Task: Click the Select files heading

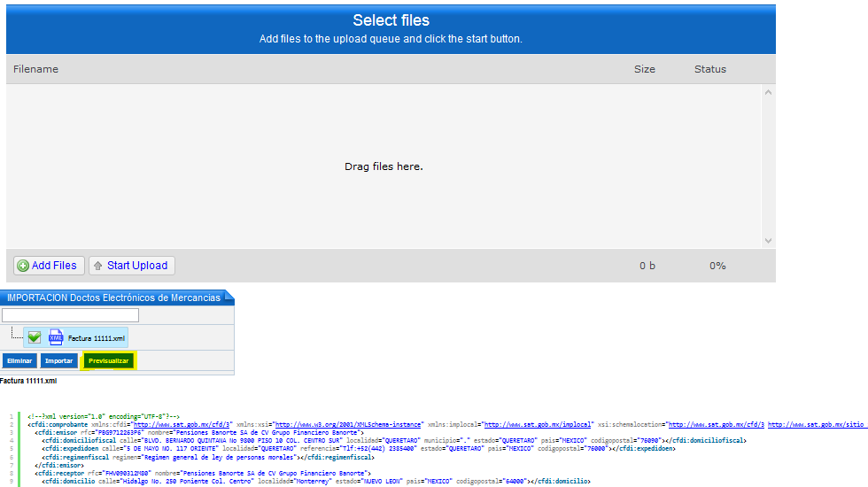Action: (x=391, y=20)
